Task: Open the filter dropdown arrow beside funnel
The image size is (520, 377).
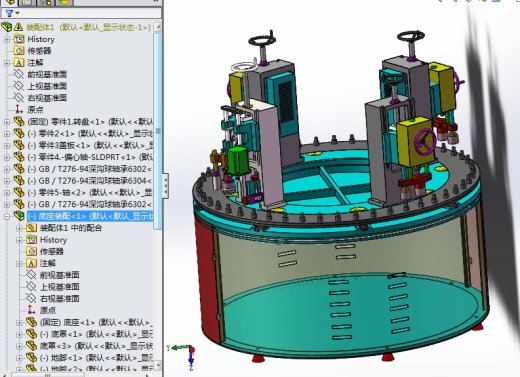Action: tap(17, 13)
